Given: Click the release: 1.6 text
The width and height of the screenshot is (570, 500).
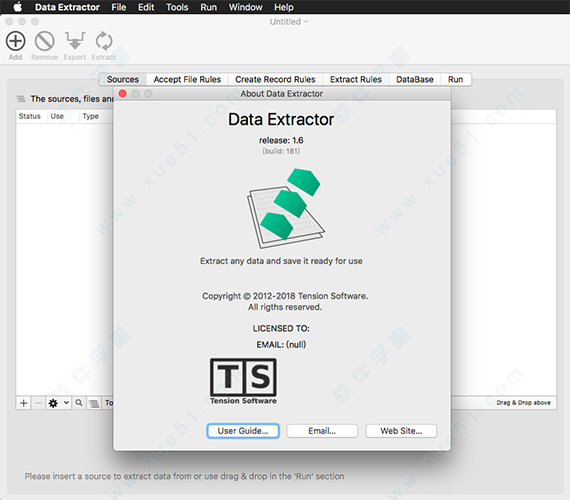Looking at the screenshot, I should (x=281, y=140).
